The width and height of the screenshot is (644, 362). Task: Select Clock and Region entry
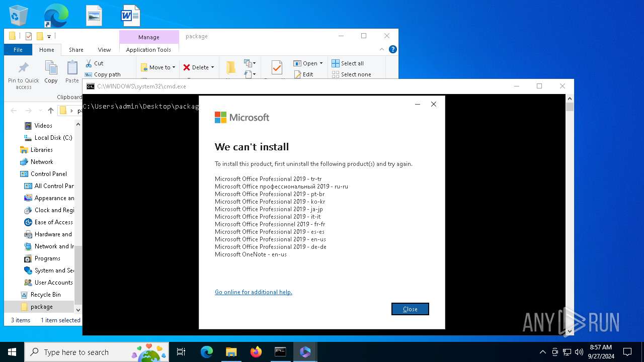(x=49, y=210)
